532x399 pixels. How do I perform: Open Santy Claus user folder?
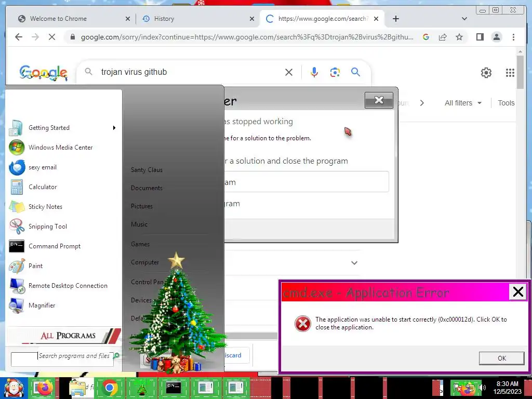147,170
